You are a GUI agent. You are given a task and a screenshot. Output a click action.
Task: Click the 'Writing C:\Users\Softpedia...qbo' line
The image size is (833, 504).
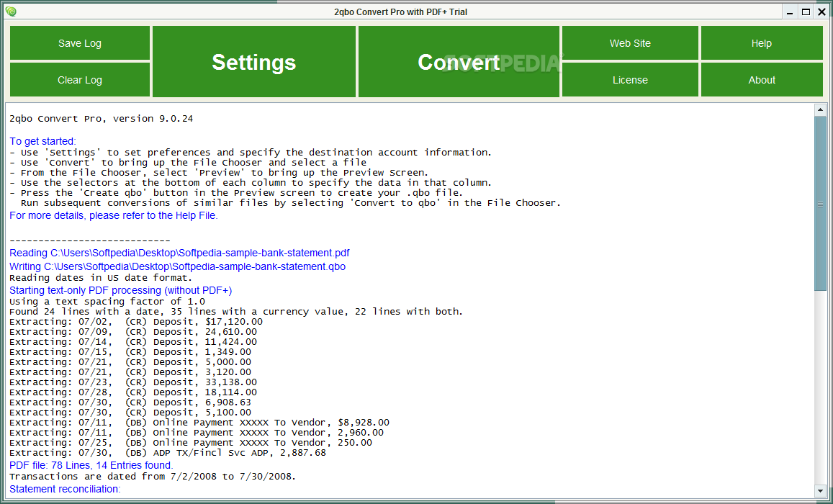click(177, 266)
